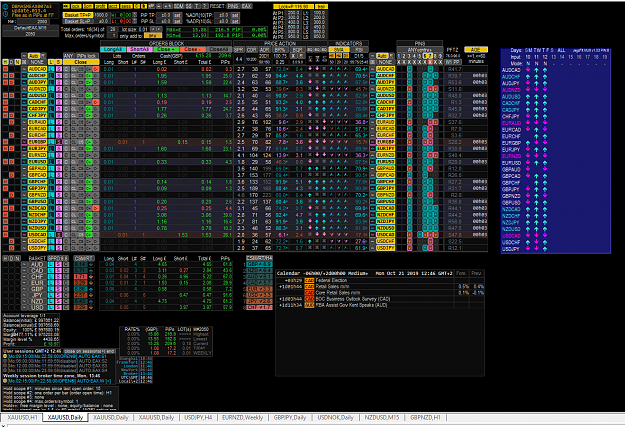Click the L button in USDJPY row
Viewport: 625px width, 427px height.
[x=51, y=248]
